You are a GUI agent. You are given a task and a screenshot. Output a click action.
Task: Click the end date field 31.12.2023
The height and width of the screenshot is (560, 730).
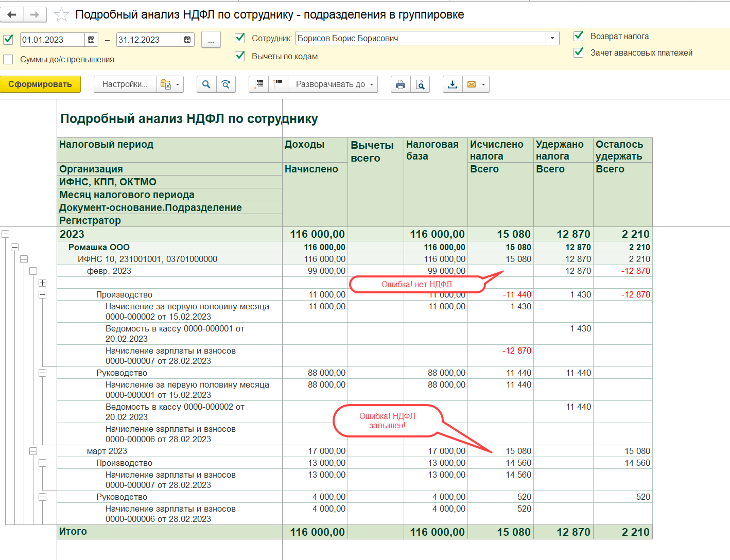(x=149, y=40)
